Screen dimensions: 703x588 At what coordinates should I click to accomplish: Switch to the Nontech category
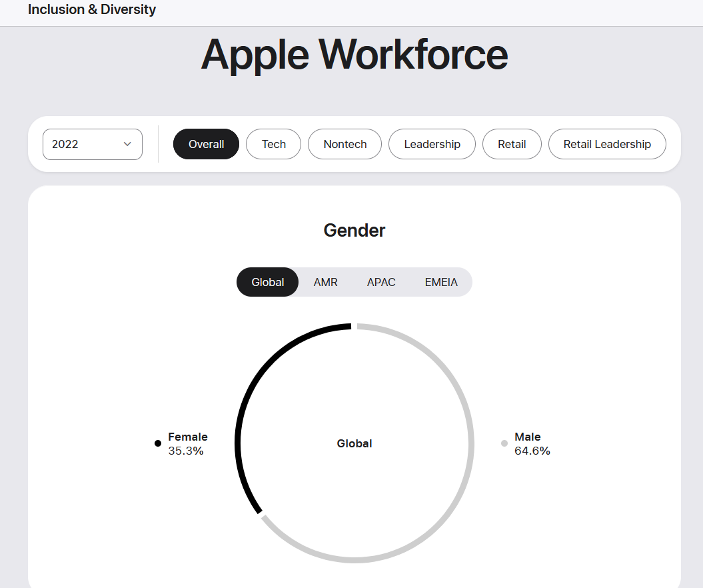(x=345, y=144)
